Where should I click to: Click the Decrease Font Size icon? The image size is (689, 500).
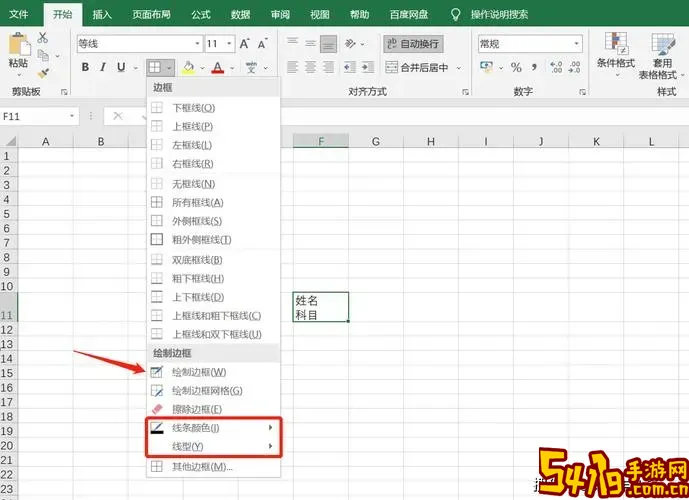[x=262, y=44]
